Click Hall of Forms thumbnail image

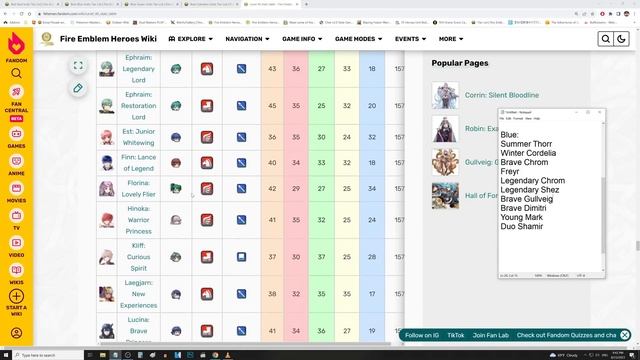[x=445, y=196]
